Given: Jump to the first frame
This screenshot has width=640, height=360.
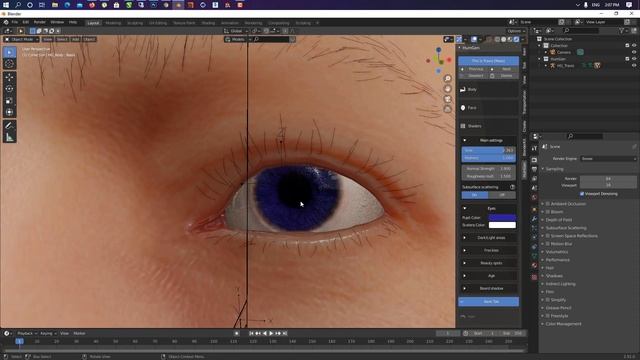Looking at the screenshot, I should pyautogui.click(x=251, y=333).
